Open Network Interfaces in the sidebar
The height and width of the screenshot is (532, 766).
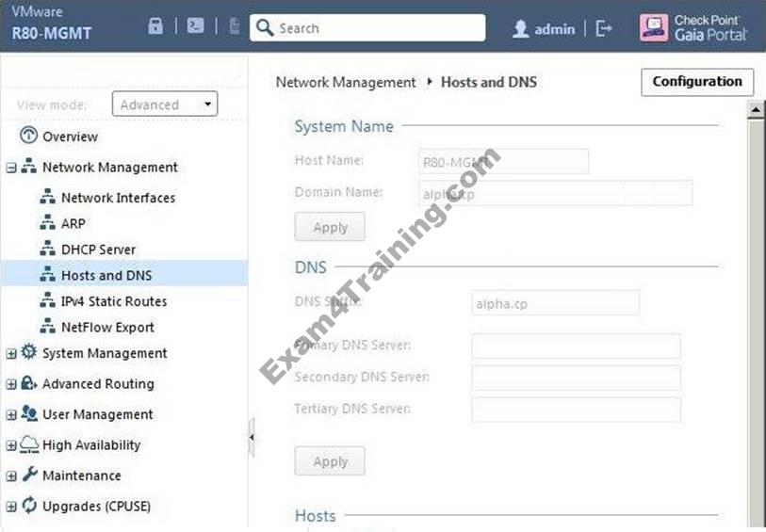click(x=118, y=198)
